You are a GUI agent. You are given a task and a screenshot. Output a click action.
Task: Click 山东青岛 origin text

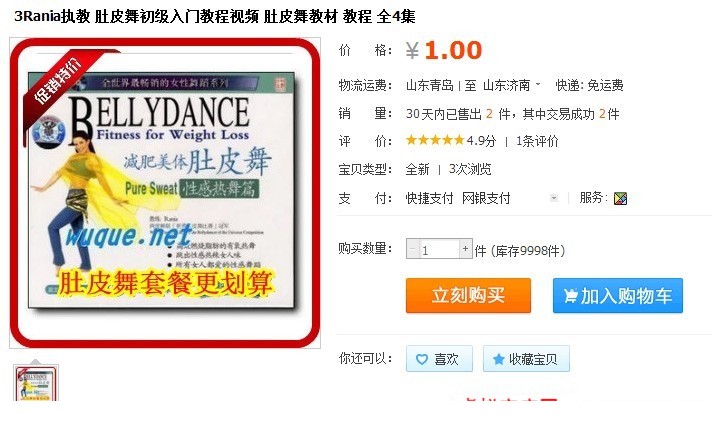[x=430, y=85]
